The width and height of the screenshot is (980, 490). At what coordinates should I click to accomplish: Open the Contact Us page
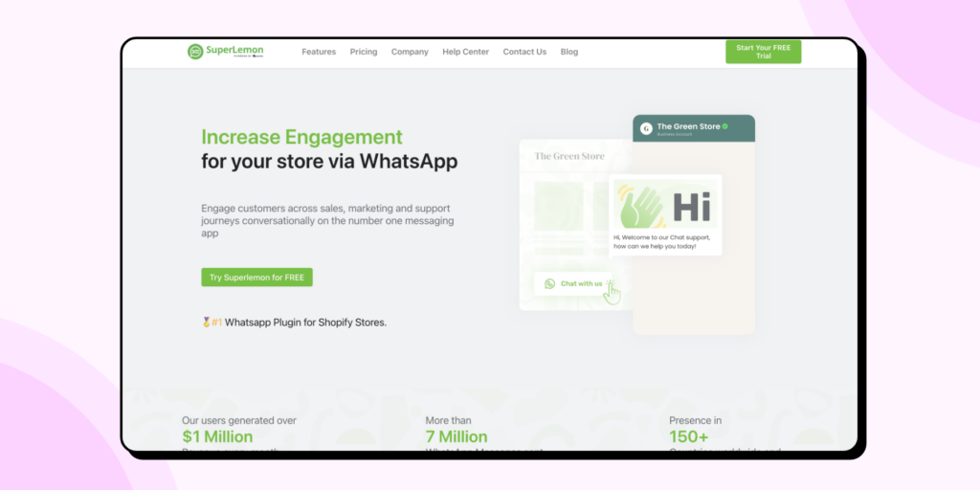pyautogui.click(x=524, y=52)
